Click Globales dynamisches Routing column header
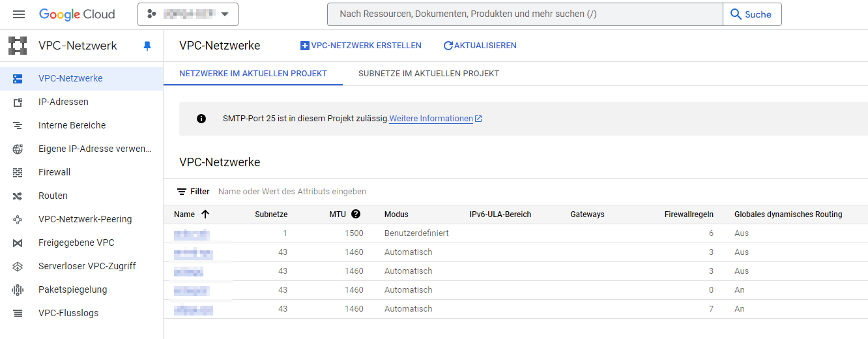 click(x=788, y=214)
